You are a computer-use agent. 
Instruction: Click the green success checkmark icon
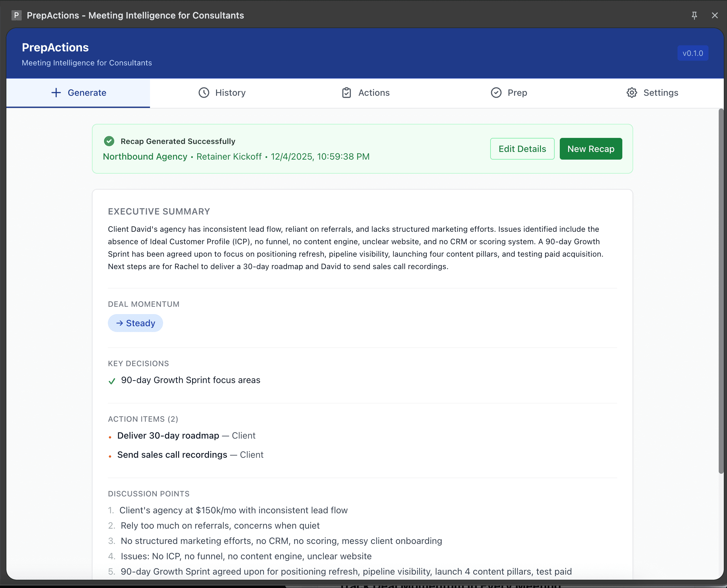(109, 141)
